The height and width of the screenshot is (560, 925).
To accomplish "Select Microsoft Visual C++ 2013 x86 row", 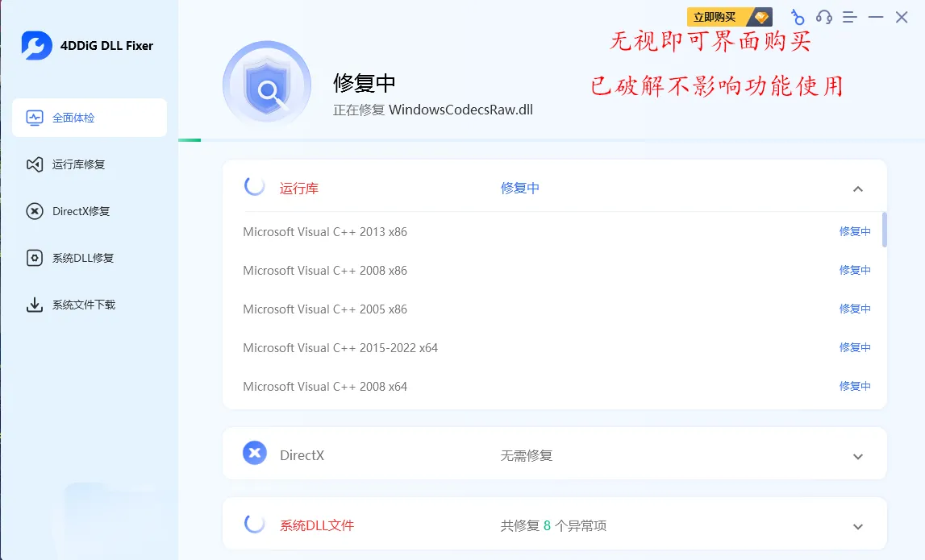I will coord(557,232).
